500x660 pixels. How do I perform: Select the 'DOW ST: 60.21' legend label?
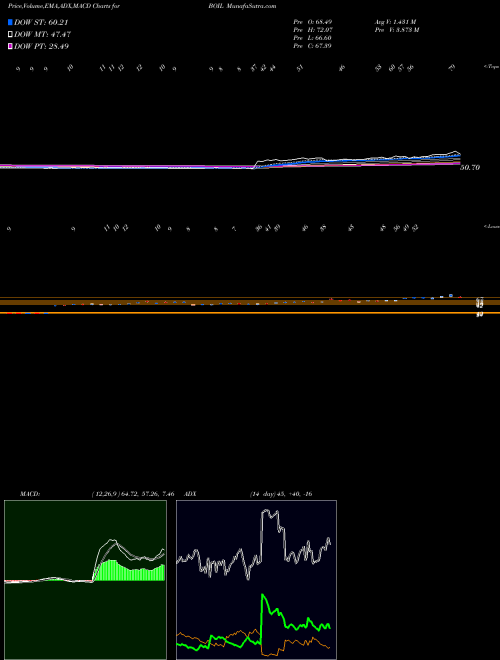41,23
